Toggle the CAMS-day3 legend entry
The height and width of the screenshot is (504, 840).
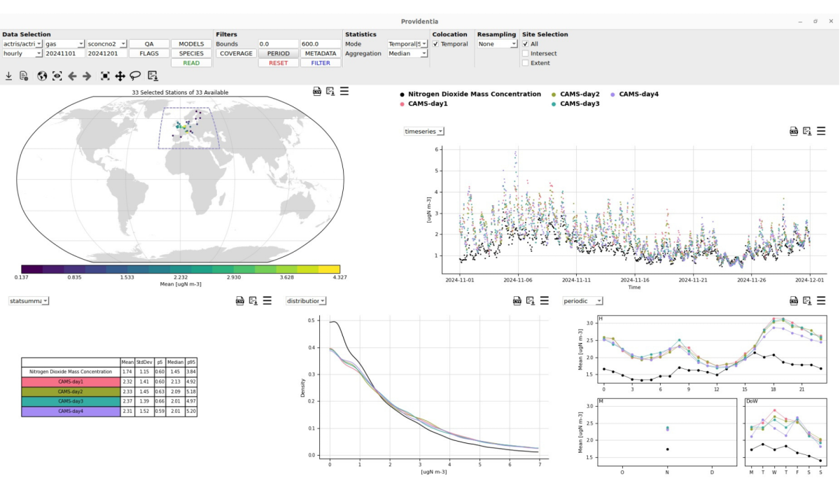click(x=575, y=104)
